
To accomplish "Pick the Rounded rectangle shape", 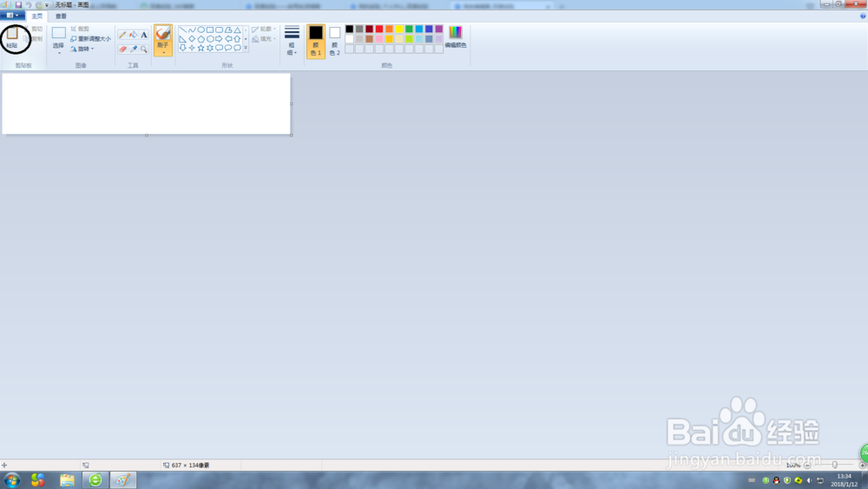I will pos(220,30).
